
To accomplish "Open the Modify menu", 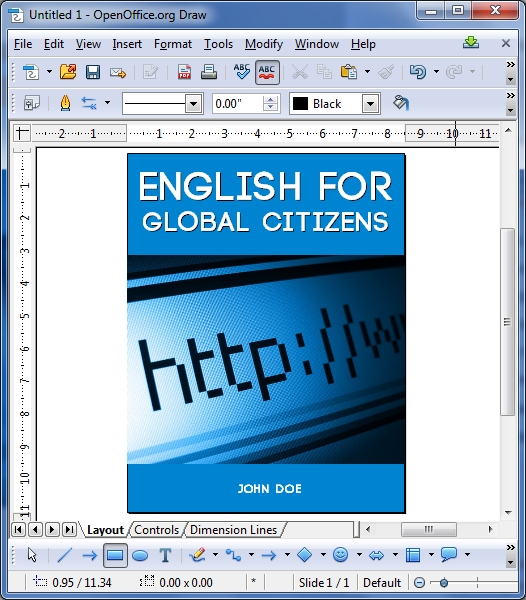I will click(x=264, y=44).
